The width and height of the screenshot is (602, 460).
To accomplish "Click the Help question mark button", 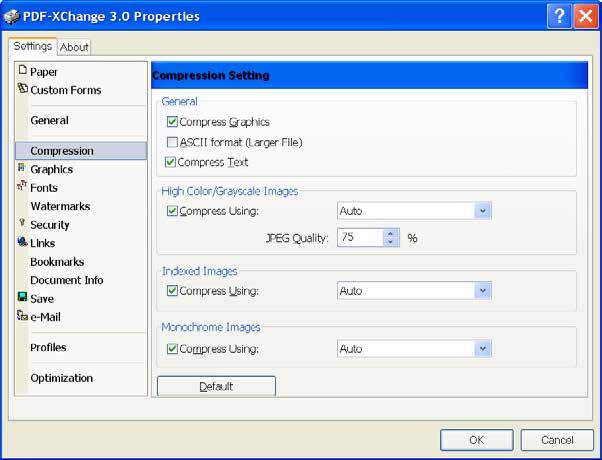I will coord(559,16).
